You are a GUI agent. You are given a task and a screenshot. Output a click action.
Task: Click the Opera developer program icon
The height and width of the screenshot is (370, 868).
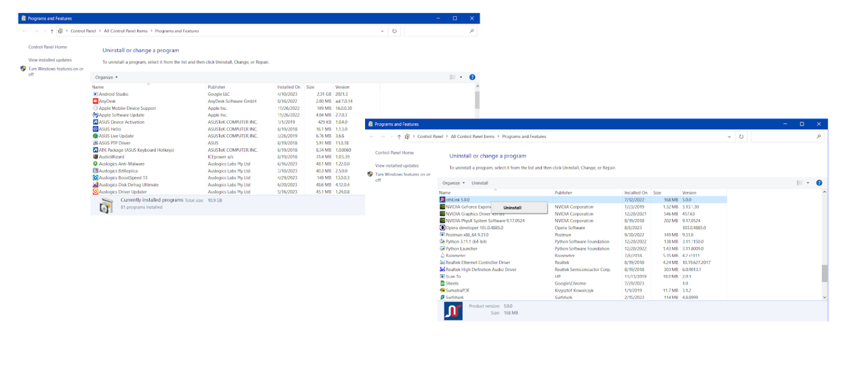pos(444,227)
